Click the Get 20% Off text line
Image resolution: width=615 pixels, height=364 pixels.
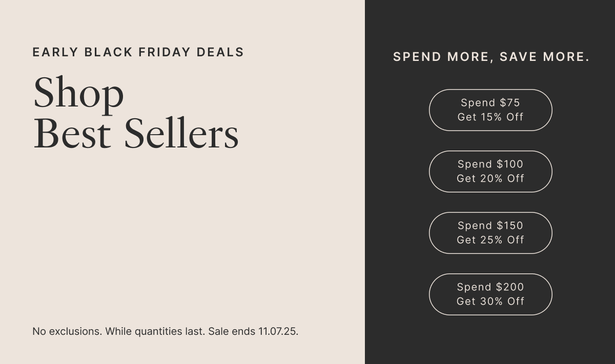[x=490, y=179]
